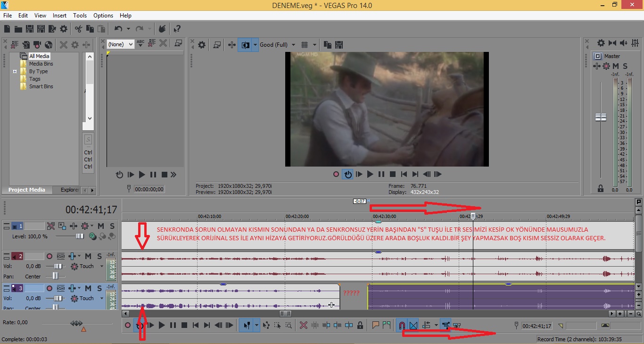The image size is (644, 344).
Task: Expand the By Type tree node
Action: click(15, 72)
